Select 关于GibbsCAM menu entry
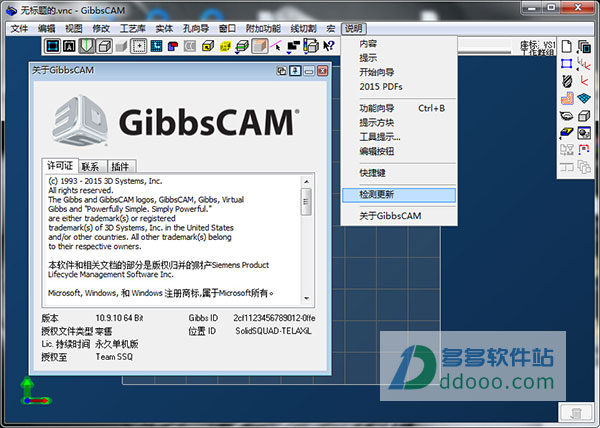The width and height of the screenshot is (600, 428). (x=399, y=216)
